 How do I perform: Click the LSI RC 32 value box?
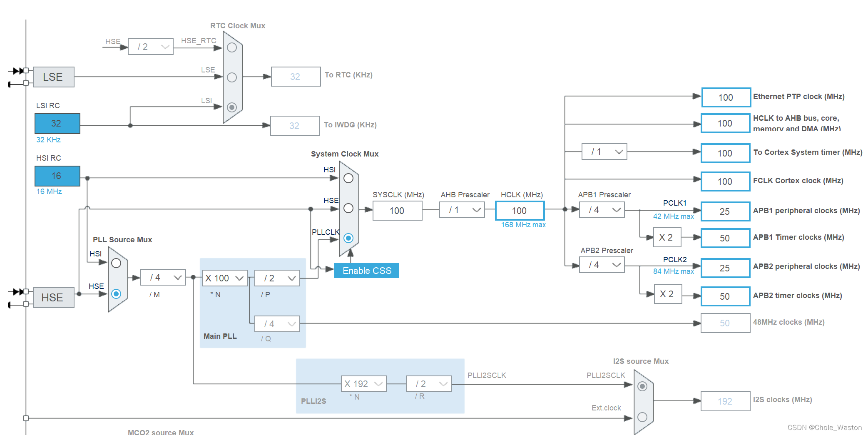(x=57, y=124)
